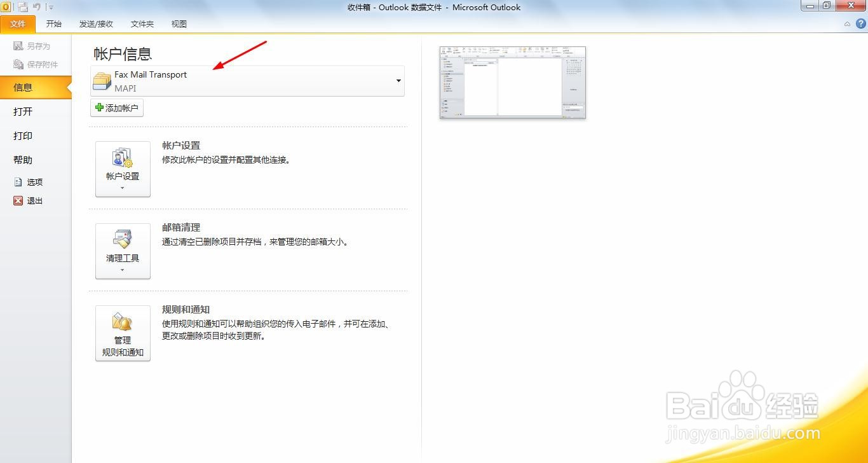Click the 管理规则和通知 button

[123, 333]
